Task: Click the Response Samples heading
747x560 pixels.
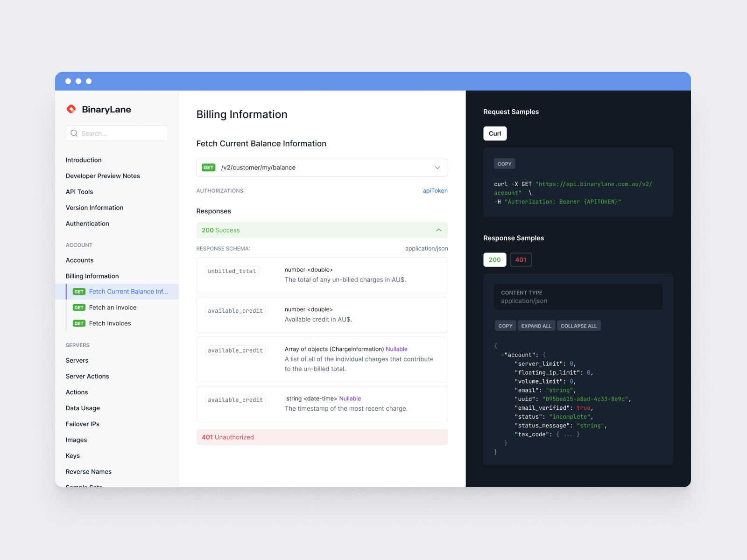Action: [514, 238]
